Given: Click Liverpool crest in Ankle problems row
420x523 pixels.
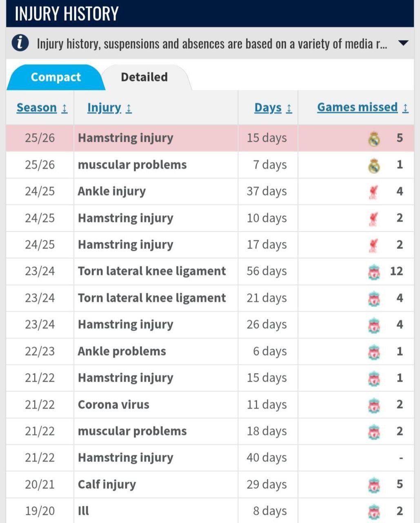Looking at the screenshot, I should 374,352.
